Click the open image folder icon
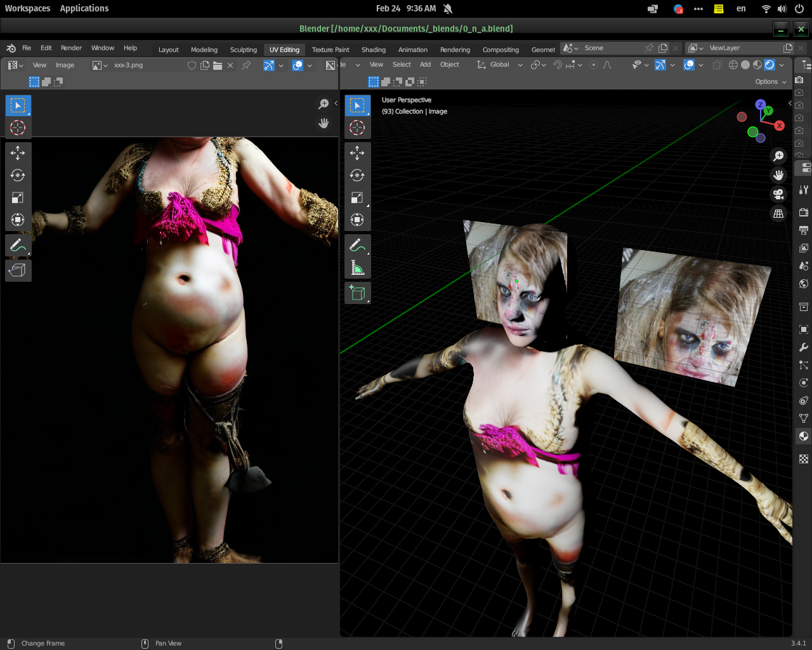This screenshot has height=650, width=812. pos(217,65)
